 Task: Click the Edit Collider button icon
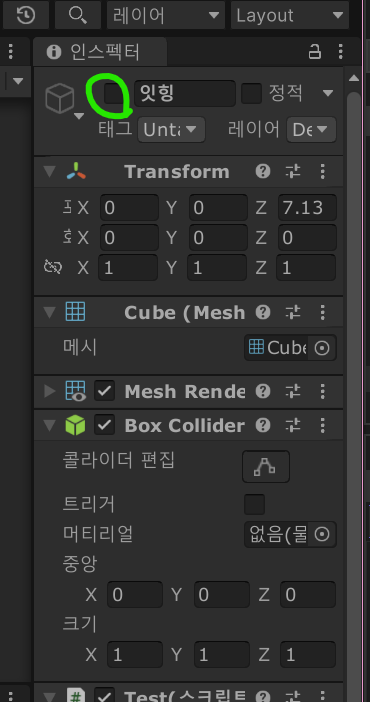266,467
